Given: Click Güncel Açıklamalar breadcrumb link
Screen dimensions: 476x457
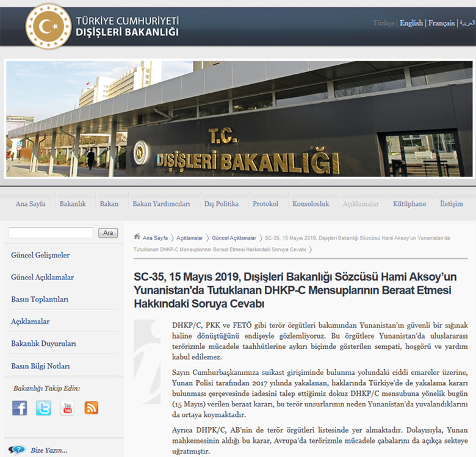Looking at the screenshot, I should coord(234,238).
